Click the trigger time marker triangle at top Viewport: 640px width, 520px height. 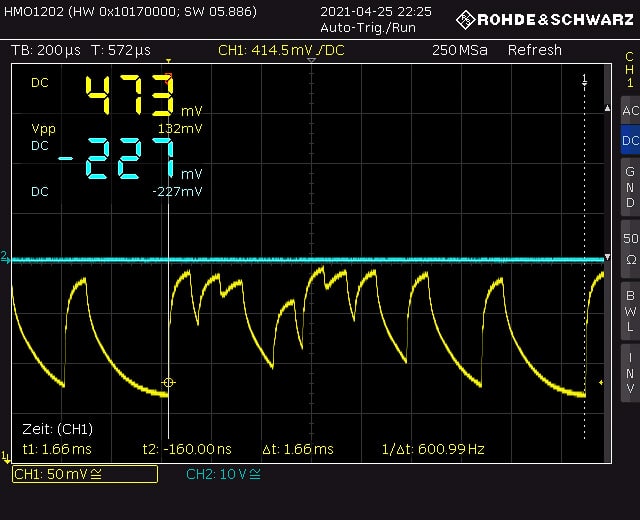tap(312, 63)
